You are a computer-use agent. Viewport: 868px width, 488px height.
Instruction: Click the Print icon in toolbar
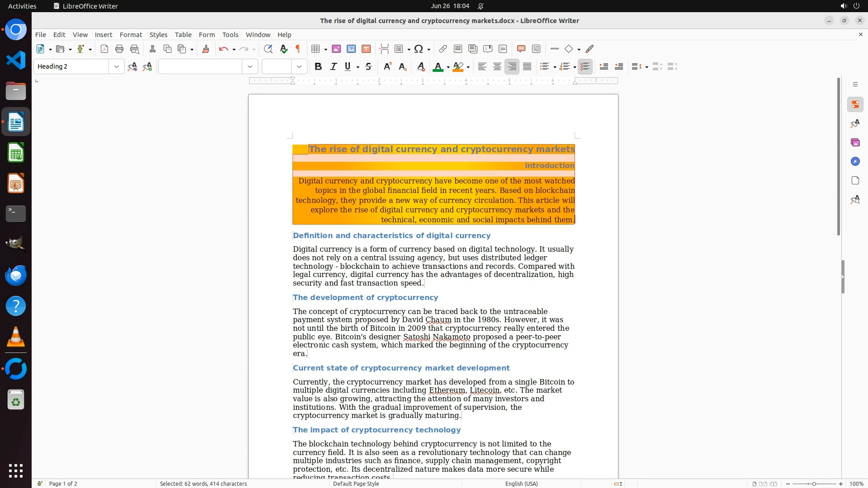click(x=119, y=49)
